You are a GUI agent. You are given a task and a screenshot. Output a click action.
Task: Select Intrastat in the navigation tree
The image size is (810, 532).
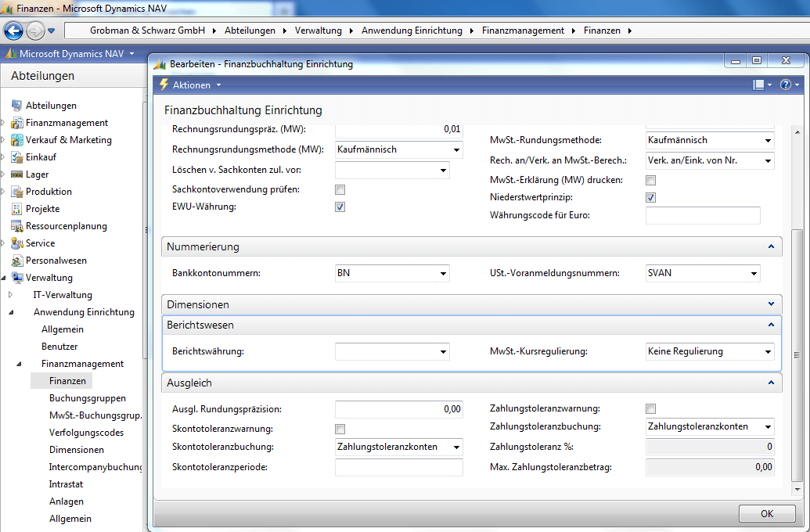point(66,484)
